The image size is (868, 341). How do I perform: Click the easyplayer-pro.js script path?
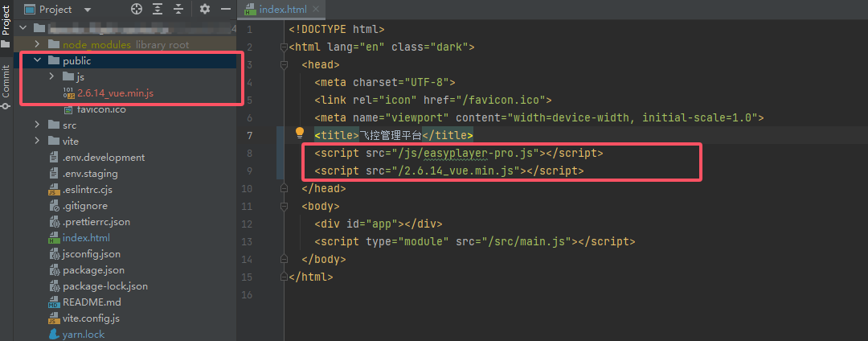pyautogui.click(x=468, y=154)
